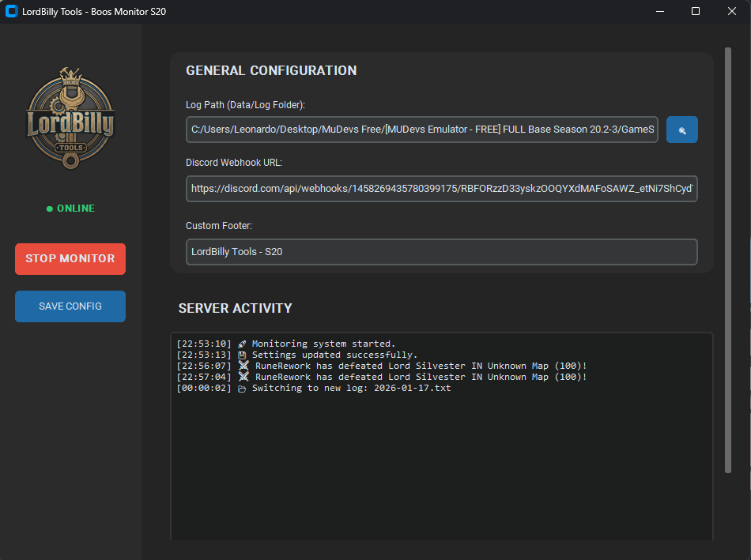Click into the Custom Footer text box

(441, 252)
